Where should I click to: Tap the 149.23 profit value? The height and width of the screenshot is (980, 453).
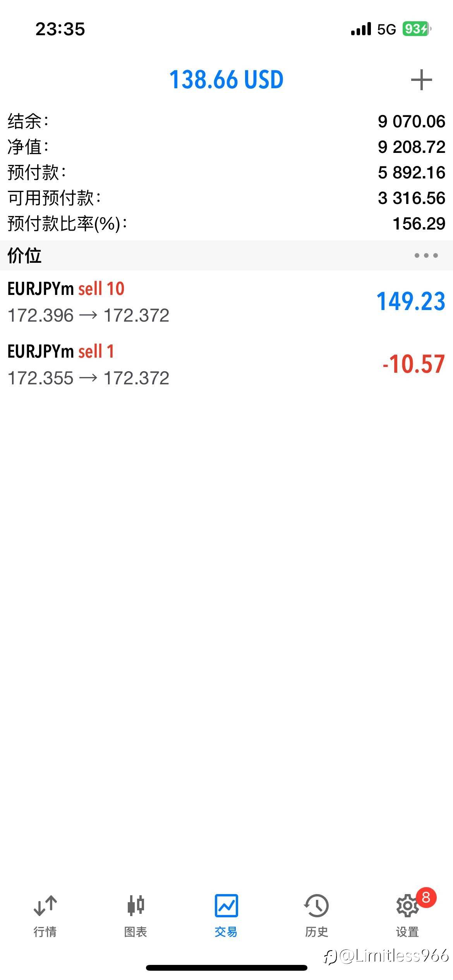tap(411, 302)
